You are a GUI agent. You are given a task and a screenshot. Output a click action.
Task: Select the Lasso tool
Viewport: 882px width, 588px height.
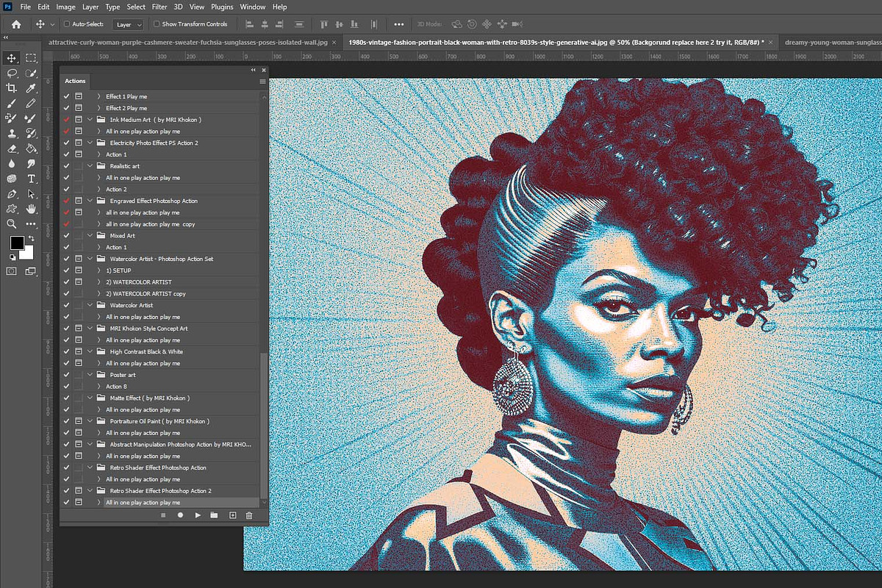tap(12, 73)
